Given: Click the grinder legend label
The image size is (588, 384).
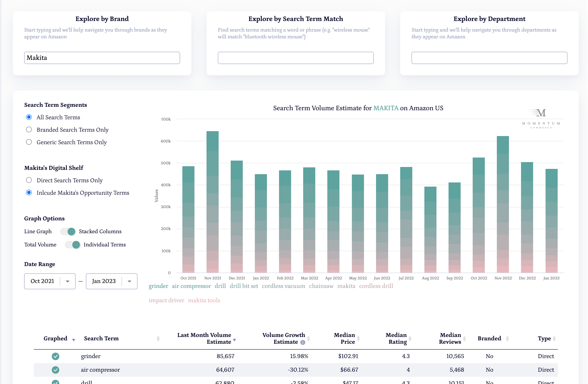Looking at the screenshot, I should click(158, 286).
